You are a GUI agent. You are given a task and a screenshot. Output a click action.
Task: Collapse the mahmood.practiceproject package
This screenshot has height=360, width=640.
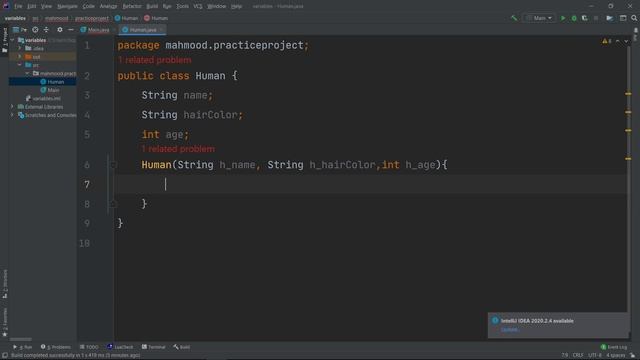pos(27,73)
